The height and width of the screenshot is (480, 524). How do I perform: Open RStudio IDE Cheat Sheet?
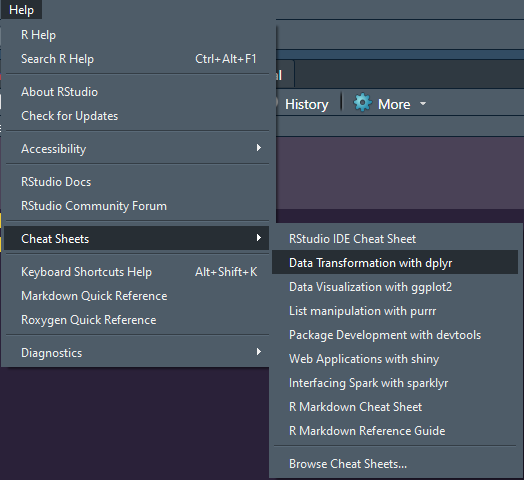pyautogui.click(x=395, y=239)
